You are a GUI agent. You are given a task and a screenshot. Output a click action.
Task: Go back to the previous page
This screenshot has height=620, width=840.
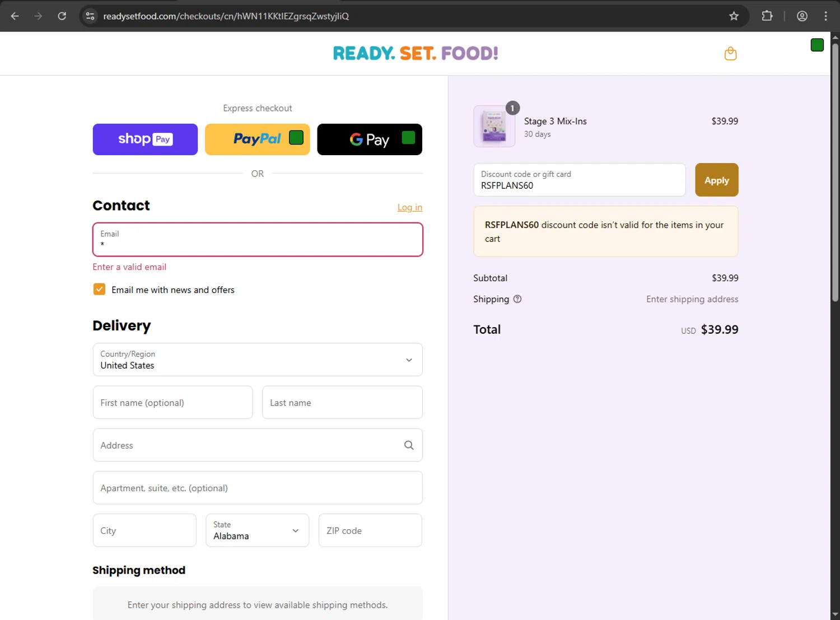pyautogui.click(x=15, y=16)
